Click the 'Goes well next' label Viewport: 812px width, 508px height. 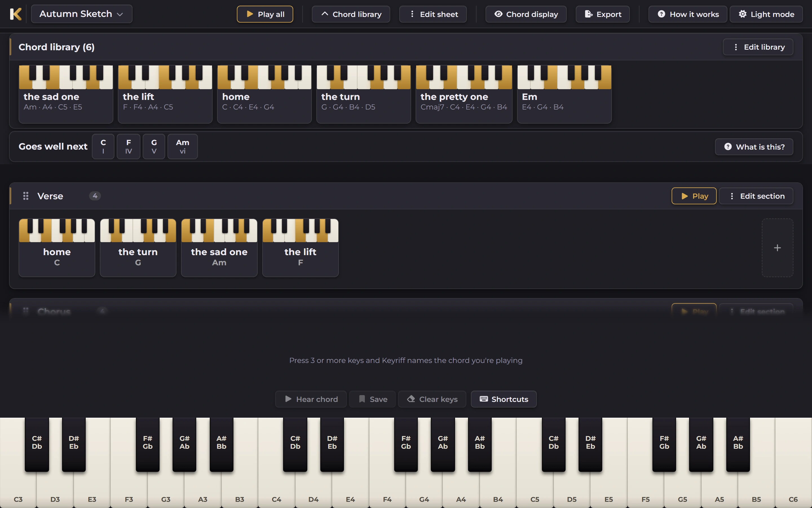(53, 146)
